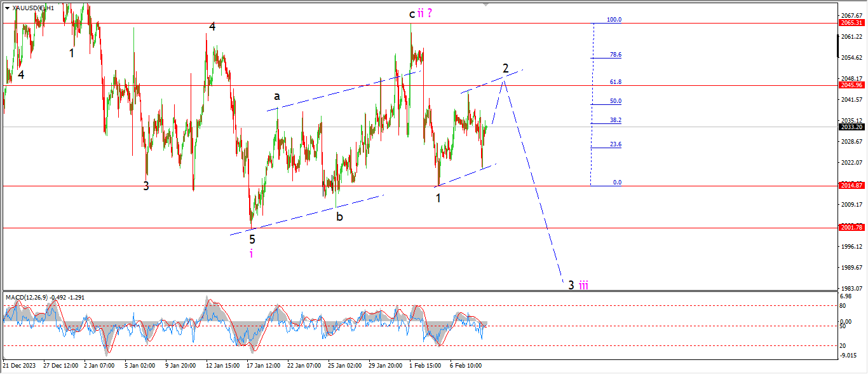This screenshot has width=868, height=374.
Task: Click the current price label 2033.20
Action: tap(850, 127)
